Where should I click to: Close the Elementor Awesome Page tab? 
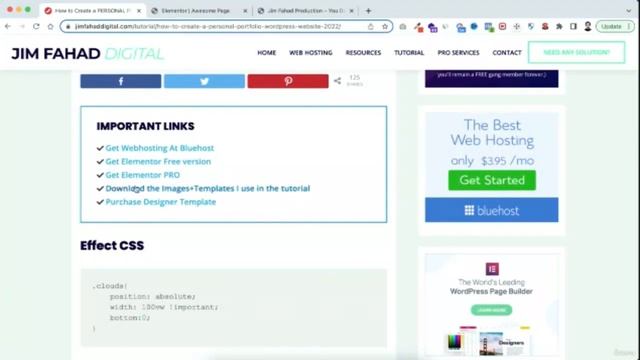pos(245,11)
